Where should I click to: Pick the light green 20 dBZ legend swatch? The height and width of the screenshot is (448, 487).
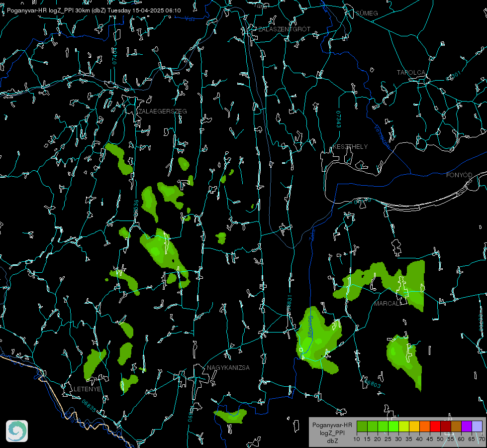pyautogui.click(x=383, y=426)
